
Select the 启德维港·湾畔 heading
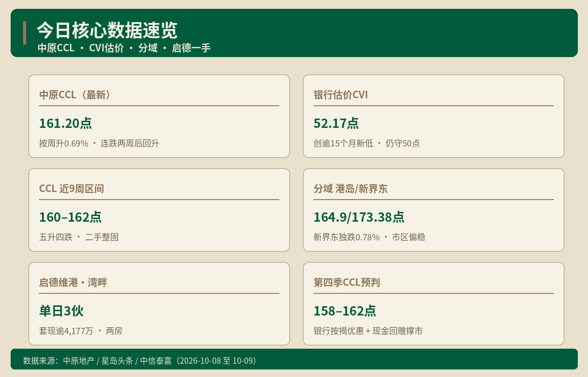click(x=73, y=283)
